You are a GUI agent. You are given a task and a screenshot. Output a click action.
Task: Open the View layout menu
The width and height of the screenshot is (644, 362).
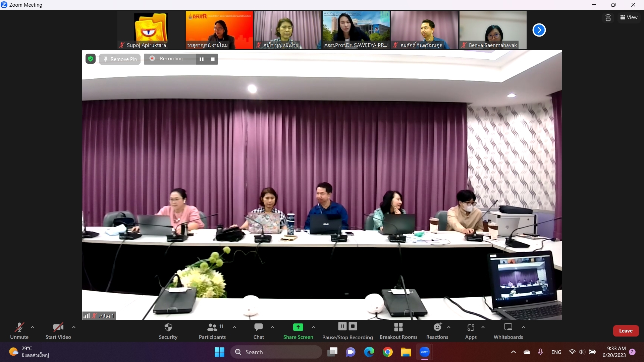pos(629,17)
